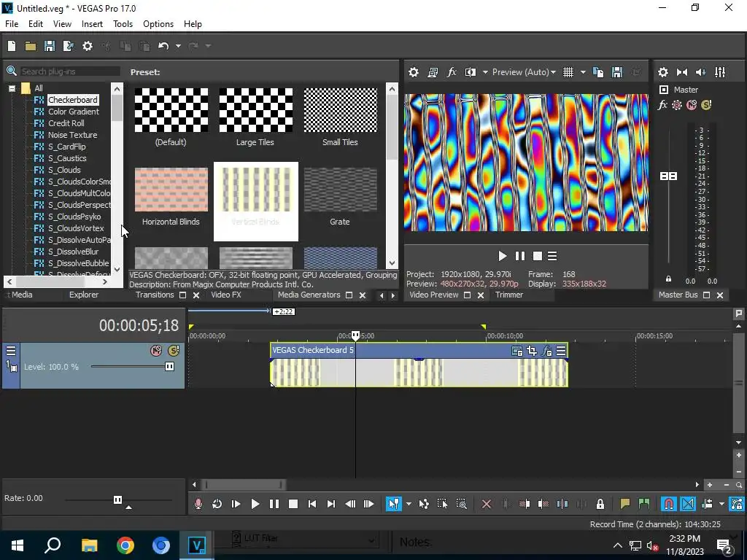Click the Search plug-ins field
This screenshot has height=560, width=747.
click(70, 71)
